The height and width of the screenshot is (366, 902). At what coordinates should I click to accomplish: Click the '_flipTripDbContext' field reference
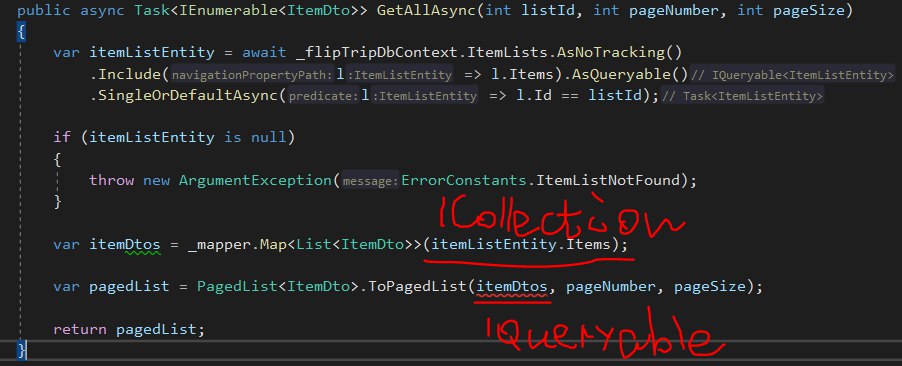tap(376, 53)
